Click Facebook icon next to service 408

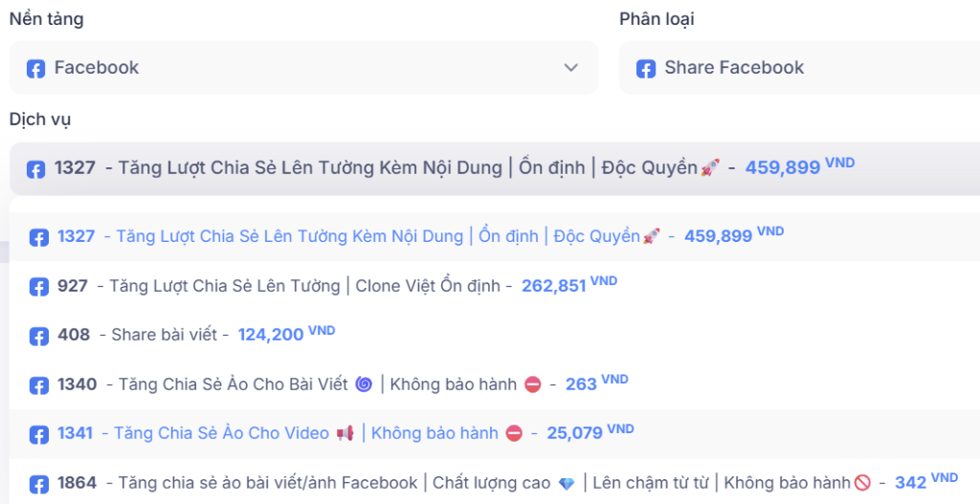point(39,336)
